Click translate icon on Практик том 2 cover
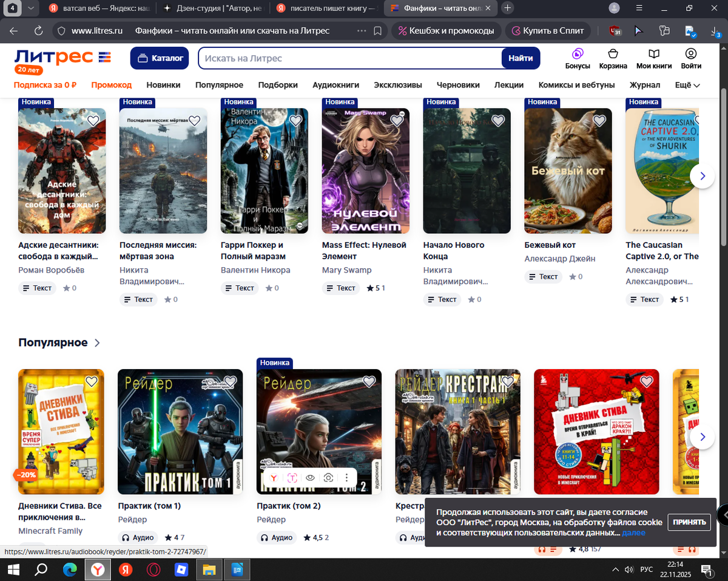This screenshot has height=581, width=728. coord(292,478)
